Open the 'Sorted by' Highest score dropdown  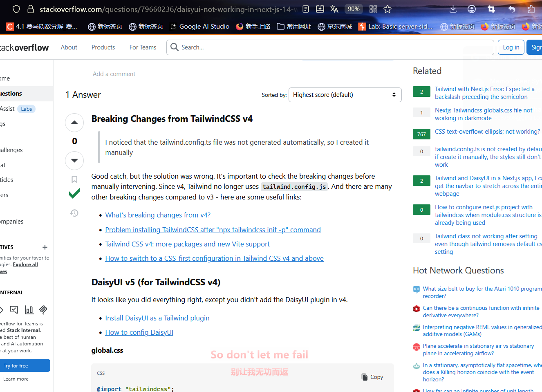coord(345,95)
